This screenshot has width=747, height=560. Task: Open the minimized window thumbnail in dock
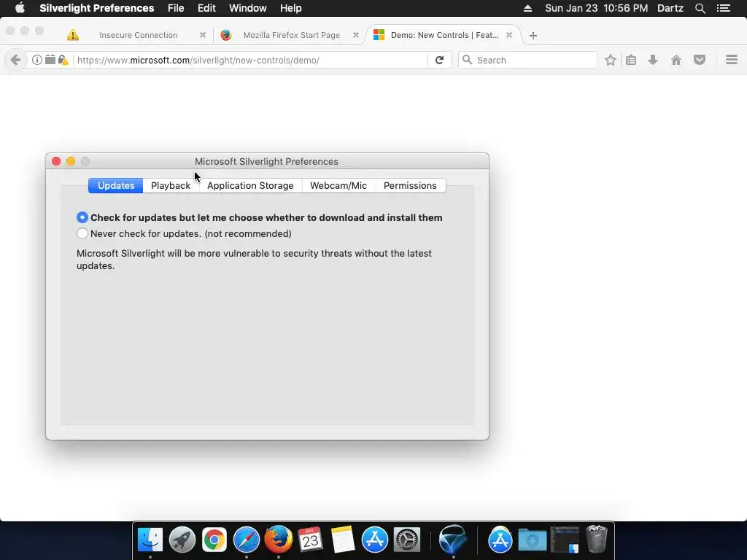click(x=565, y=540)
